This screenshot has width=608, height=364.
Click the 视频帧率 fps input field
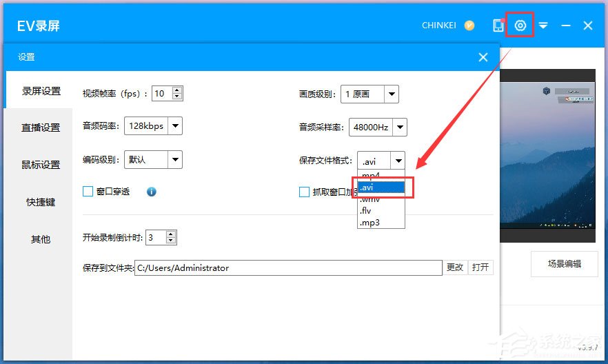point(163,94)
